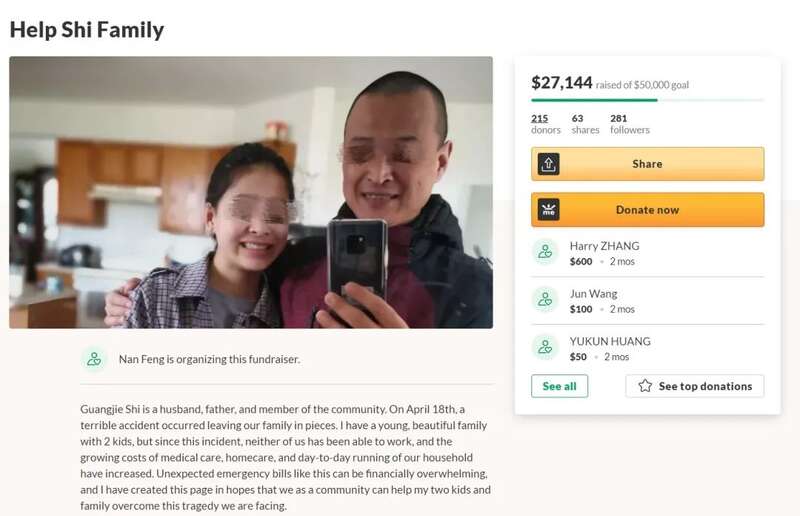Click the fundraiser story paragraph

pos(286,457)
